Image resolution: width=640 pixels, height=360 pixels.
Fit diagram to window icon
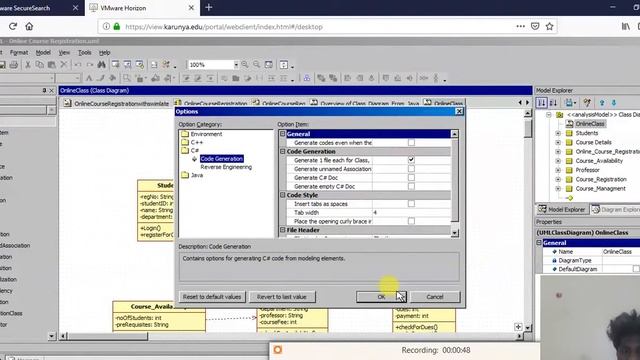269,64
